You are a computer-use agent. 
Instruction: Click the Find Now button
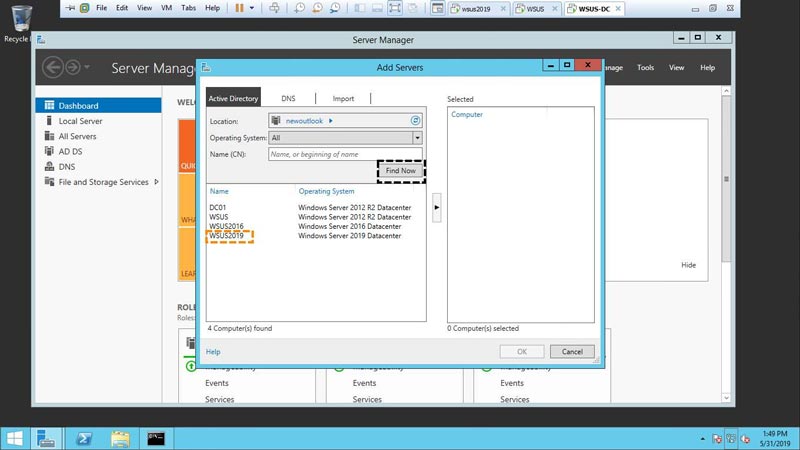401,170
